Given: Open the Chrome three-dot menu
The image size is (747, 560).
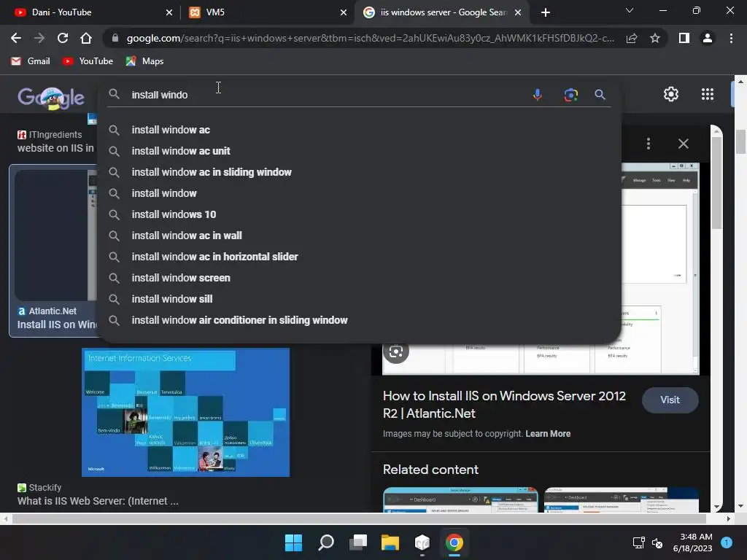Looking at the screenshot, I should 731,38.
